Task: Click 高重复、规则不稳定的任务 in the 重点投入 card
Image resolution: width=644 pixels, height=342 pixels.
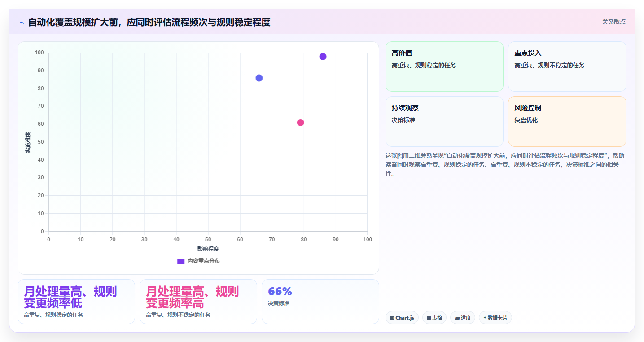Action: click(x=549, y=65)
